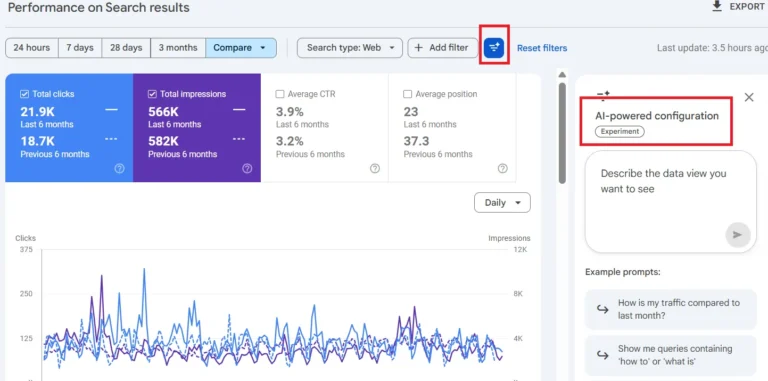768x381 pixels.
Task: Open the Search type: Web dropdown
Action: 350,48
